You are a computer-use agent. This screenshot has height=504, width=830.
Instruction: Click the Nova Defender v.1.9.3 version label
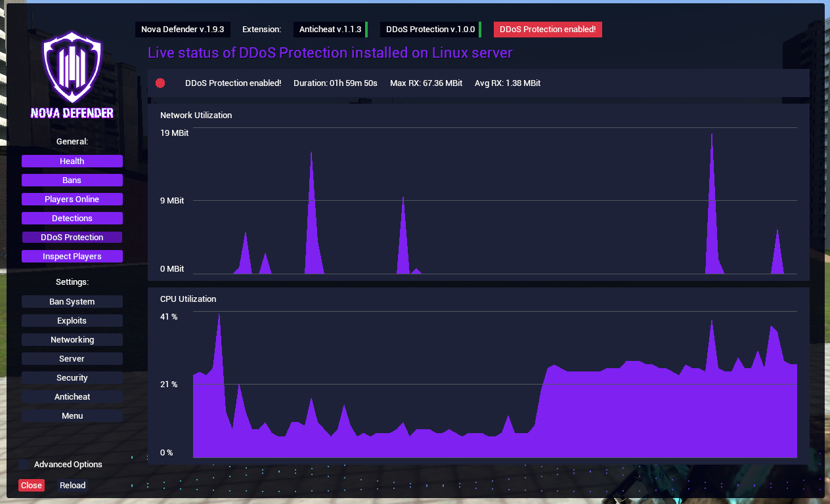[183, 30]
